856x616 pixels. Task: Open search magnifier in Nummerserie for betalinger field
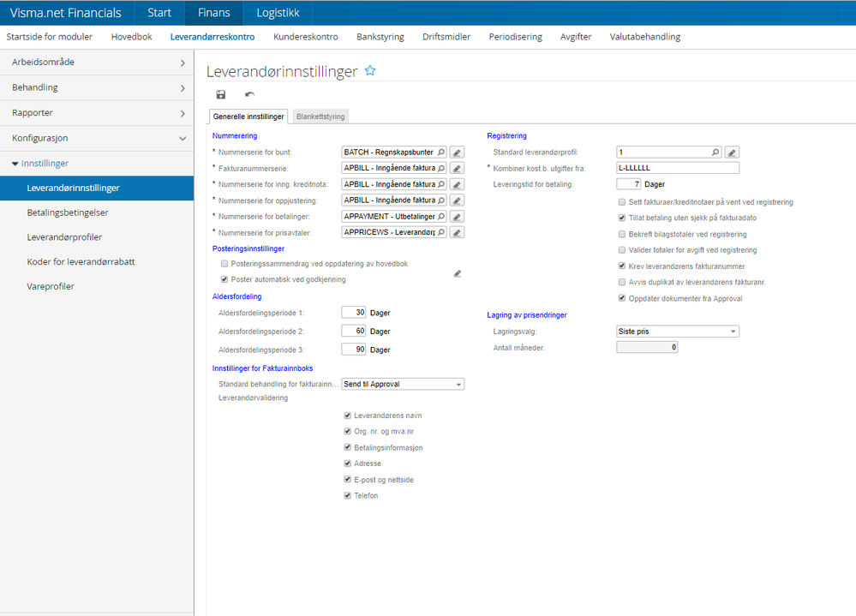click(441, 217)
